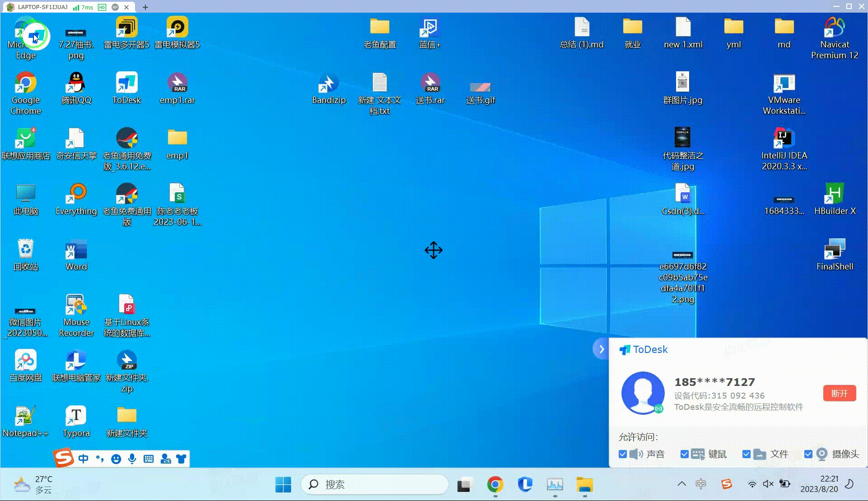Viewport: 868px width, 501px height.
Task: Open the Sogou emoji panel
Action: tap(116, 459)
